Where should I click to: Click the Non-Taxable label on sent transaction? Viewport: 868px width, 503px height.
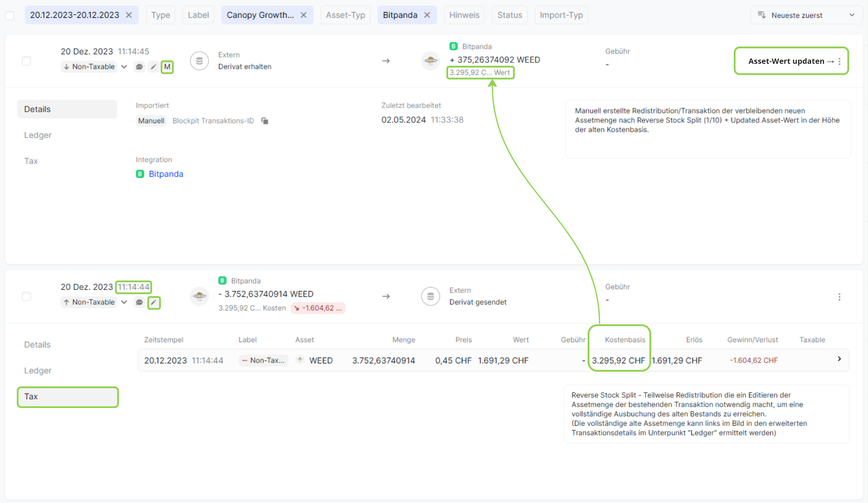pos(89,302)
